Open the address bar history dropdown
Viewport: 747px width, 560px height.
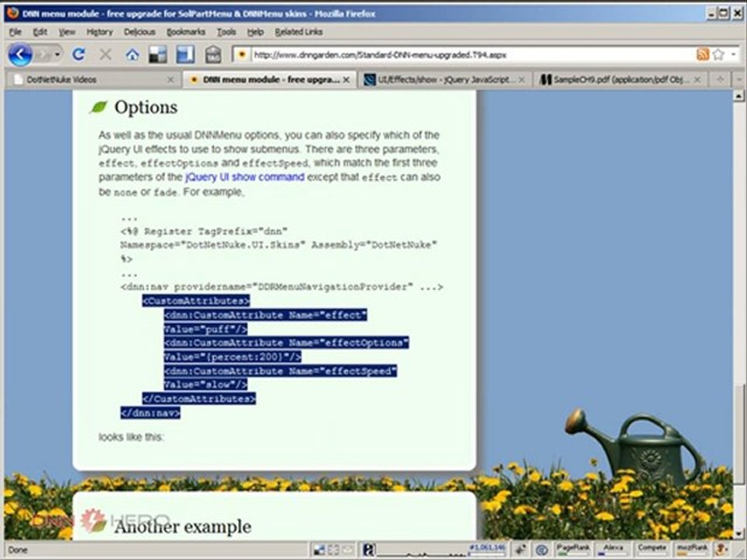point(733,54)
